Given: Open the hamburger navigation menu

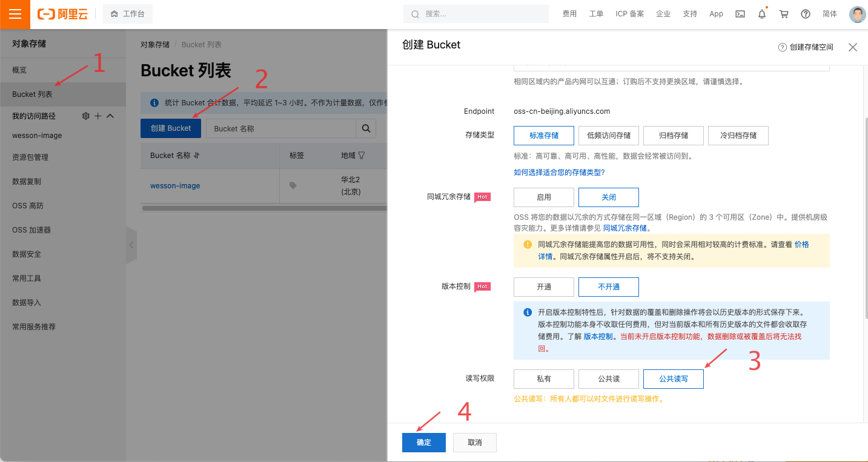Looking at the screenshot, I should click(x=15, y=14).
